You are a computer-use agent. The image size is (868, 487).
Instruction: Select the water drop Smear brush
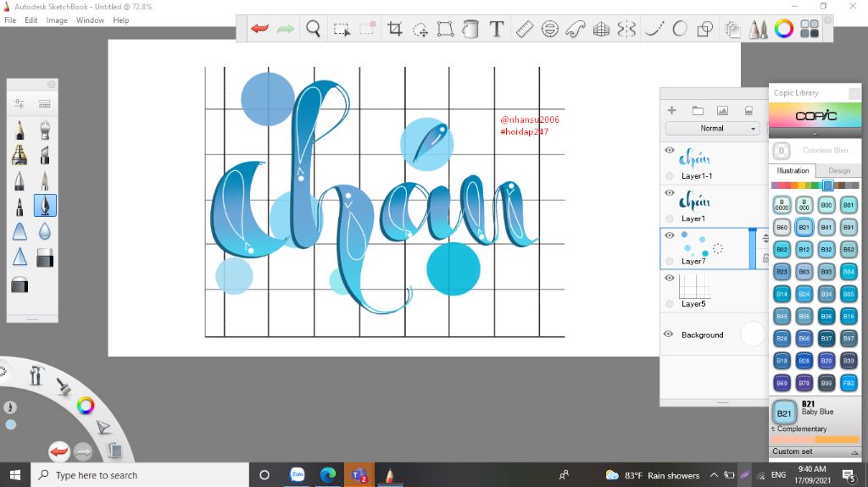click(45, 231)
